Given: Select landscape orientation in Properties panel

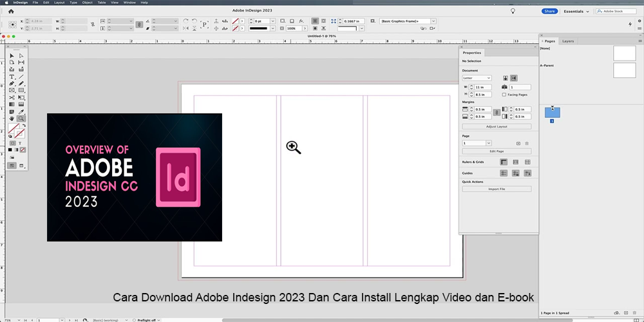Looking at the screenshot, I should click(x=514, y=78).
